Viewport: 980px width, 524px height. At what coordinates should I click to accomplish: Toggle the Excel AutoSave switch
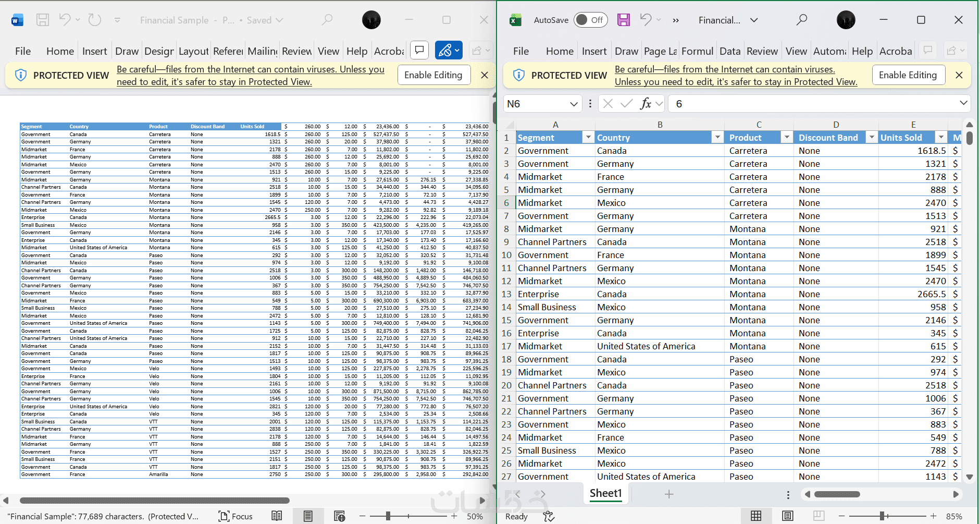pos(590,20)
